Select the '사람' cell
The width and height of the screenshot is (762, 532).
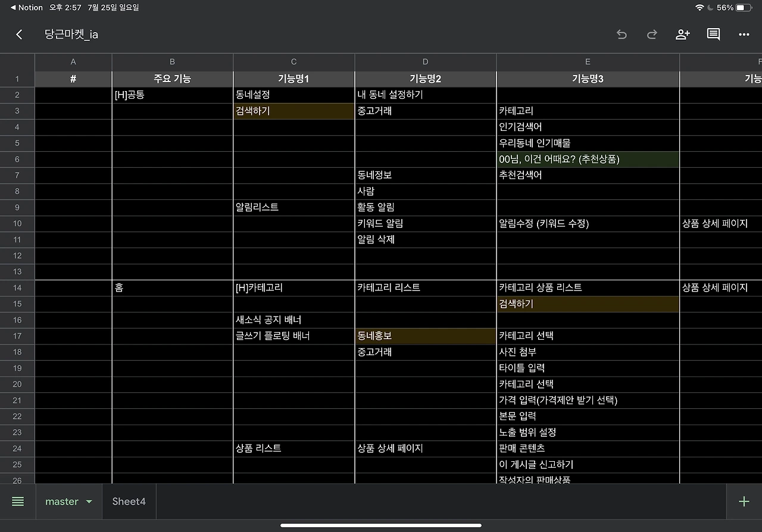coord(426,192)
